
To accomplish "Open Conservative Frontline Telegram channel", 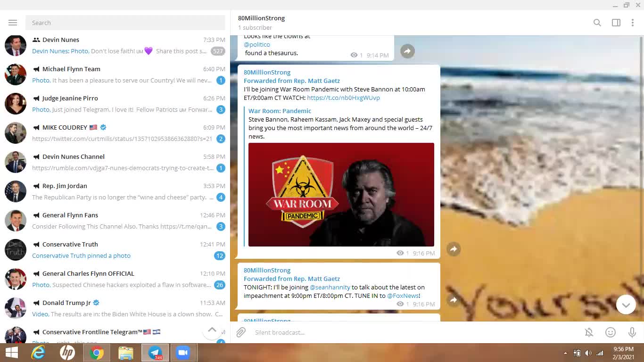I will click(115, 333).
